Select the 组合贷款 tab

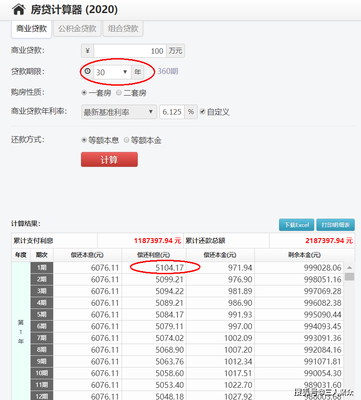[x=123, y=29]
